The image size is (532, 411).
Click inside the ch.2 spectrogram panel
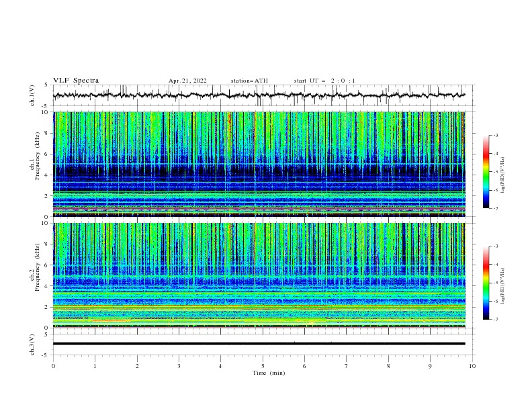click(259, 275)
